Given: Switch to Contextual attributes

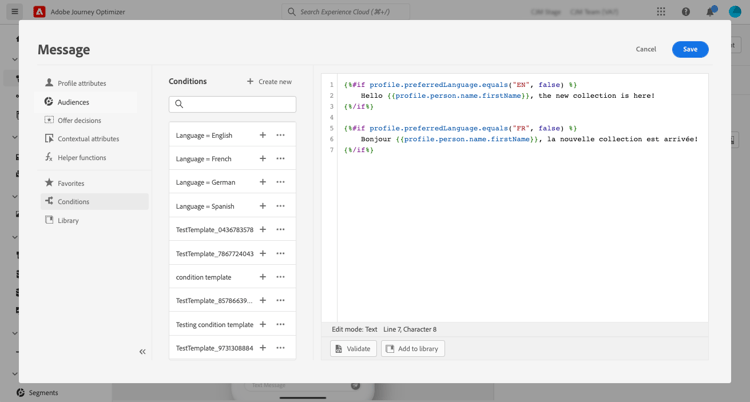Looking at the screenshot, I should click(88, 139).
